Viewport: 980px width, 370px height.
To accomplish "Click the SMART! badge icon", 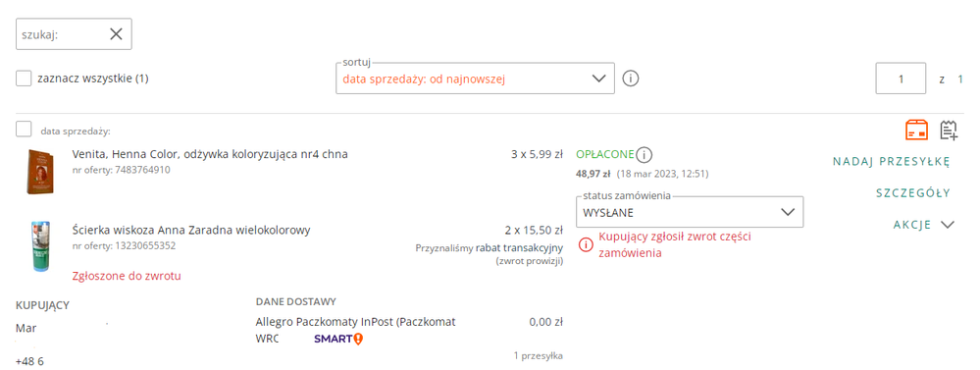I will point(338,339).
